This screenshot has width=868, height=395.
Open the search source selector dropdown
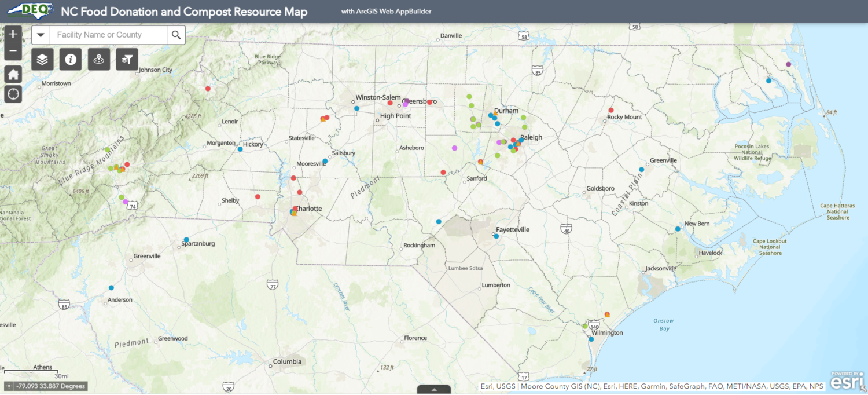[40, 35]
